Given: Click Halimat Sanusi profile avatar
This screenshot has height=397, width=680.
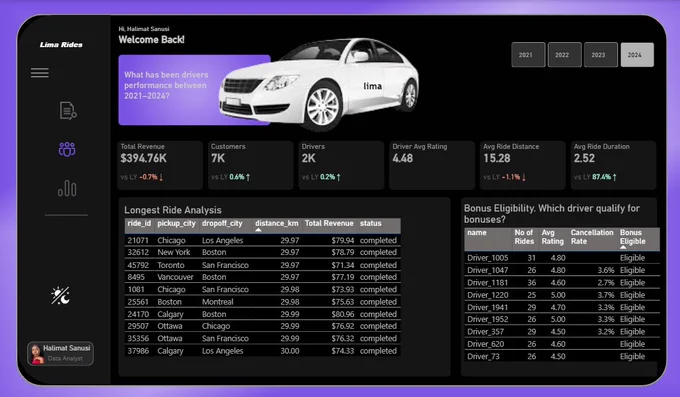Looking at the screenshot, I should click(38, 354).
